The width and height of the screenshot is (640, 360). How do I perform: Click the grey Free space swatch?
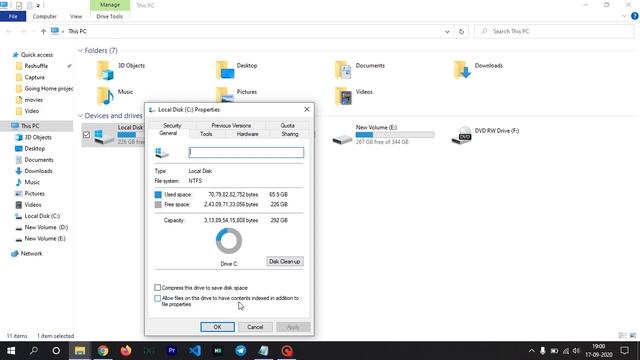click(158, 204)
